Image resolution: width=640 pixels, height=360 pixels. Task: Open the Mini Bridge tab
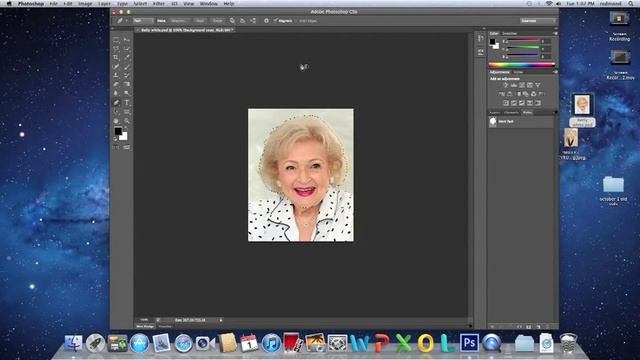(145, 326)
